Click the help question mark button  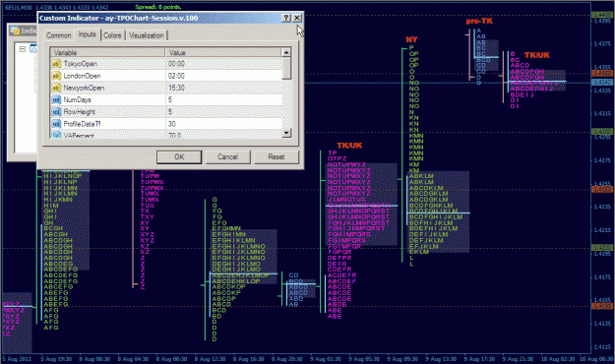286,18
